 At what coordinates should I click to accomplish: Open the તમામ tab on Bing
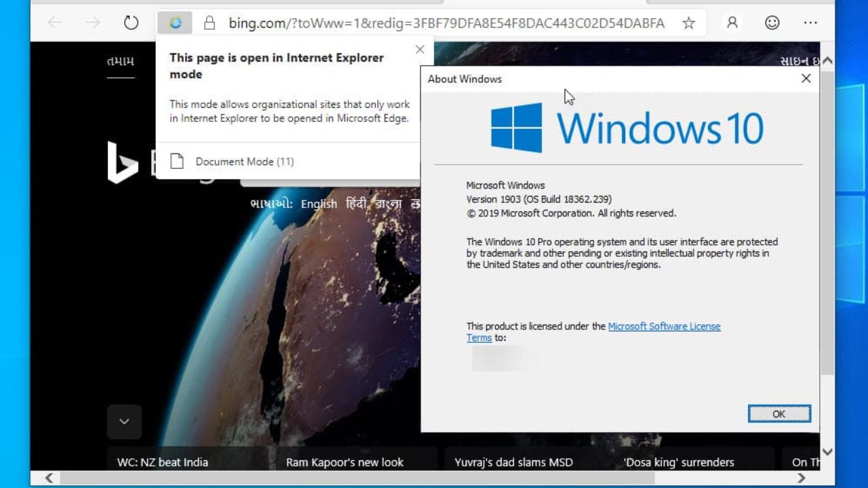121,62
